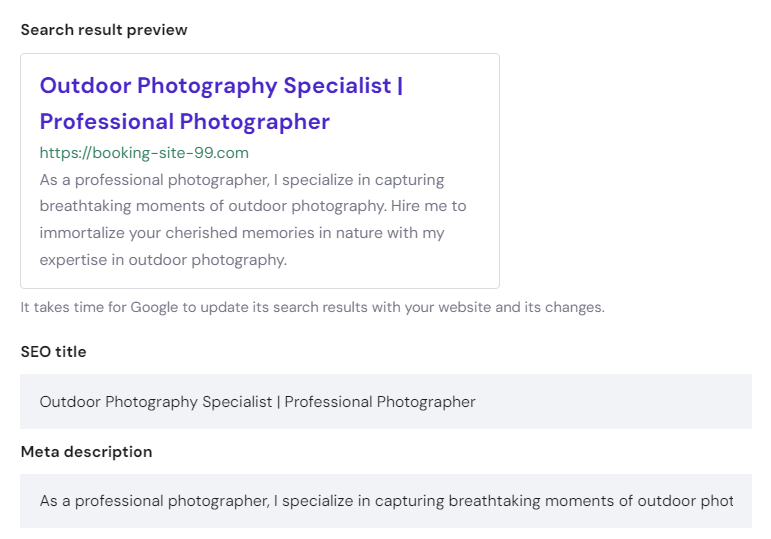Click the "Meta description" field label
This screenshot has height=539, width=771.
86,452
